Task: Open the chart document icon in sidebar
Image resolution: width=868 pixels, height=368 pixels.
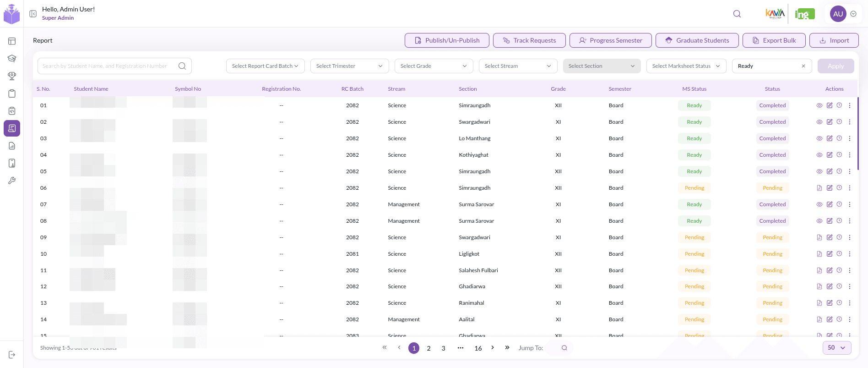Action: tap(12, 146)
